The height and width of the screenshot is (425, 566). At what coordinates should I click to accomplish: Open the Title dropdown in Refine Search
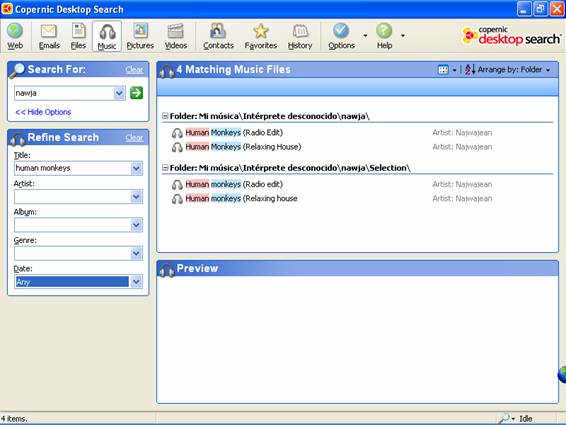136,168
